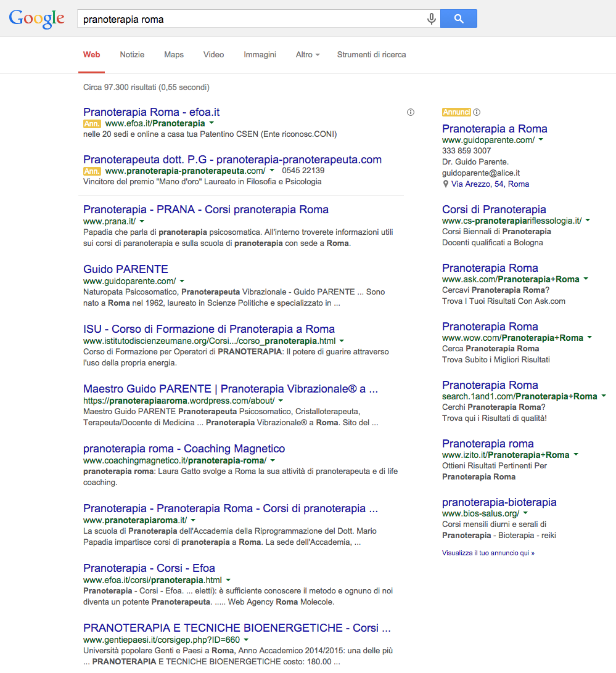The image size is (616, 673).
Task: Expand arrow next to www.guidoparente.com/ organic result
Action: pyautogui.click(x=182, y=281)
